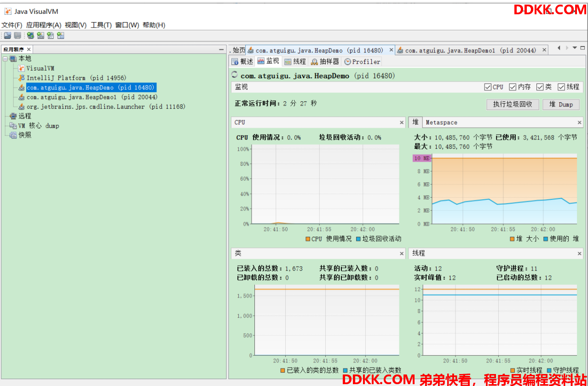Click the IntelliJ Platform icon in the tree
The image size is (588, 386).
(22, 78)
